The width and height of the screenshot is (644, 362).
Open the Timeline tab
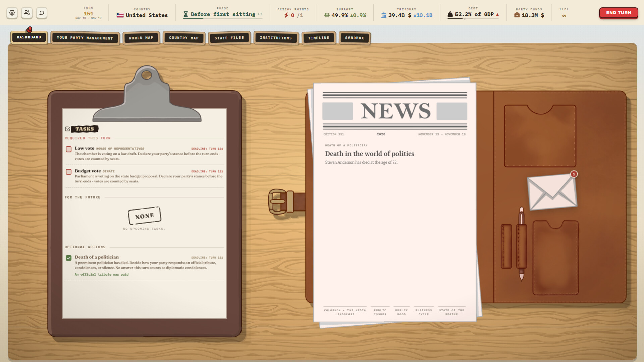(x=319, y=38)
